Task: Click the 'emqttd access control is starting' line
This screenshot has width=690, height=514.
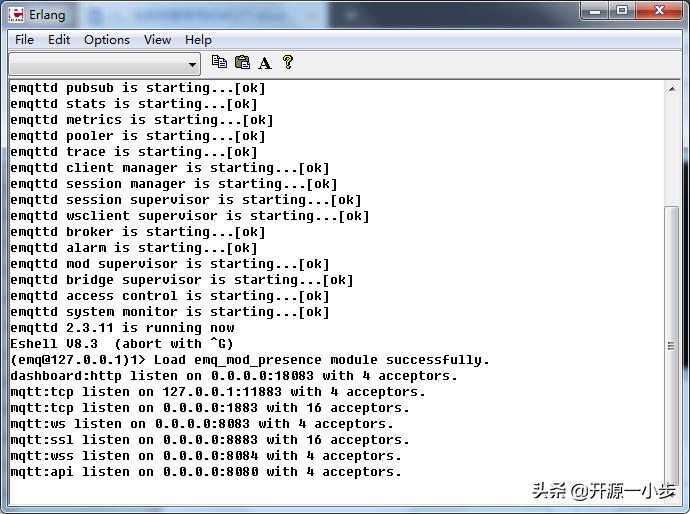Action: click(x=170, y=296)
